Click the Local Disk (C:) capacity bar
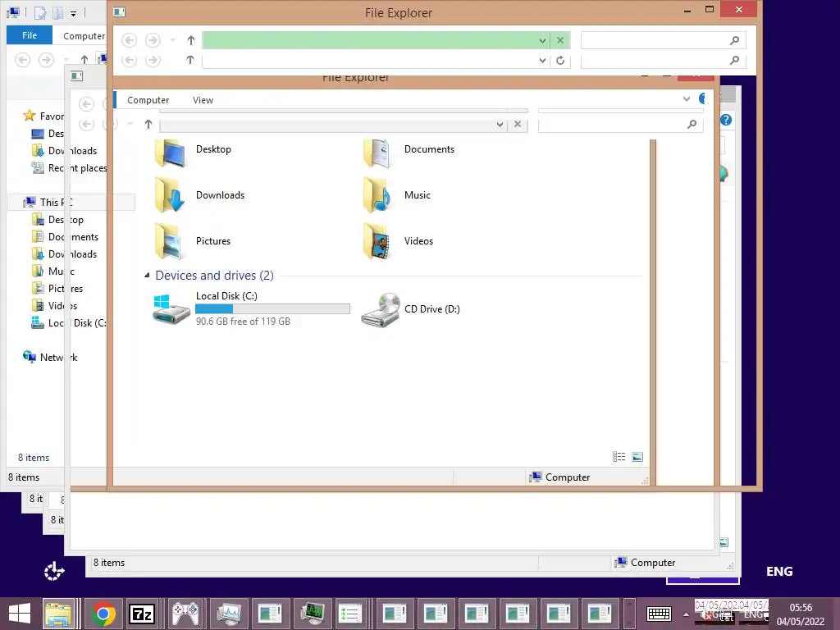The image size is (840, 630). coord(272,309)
